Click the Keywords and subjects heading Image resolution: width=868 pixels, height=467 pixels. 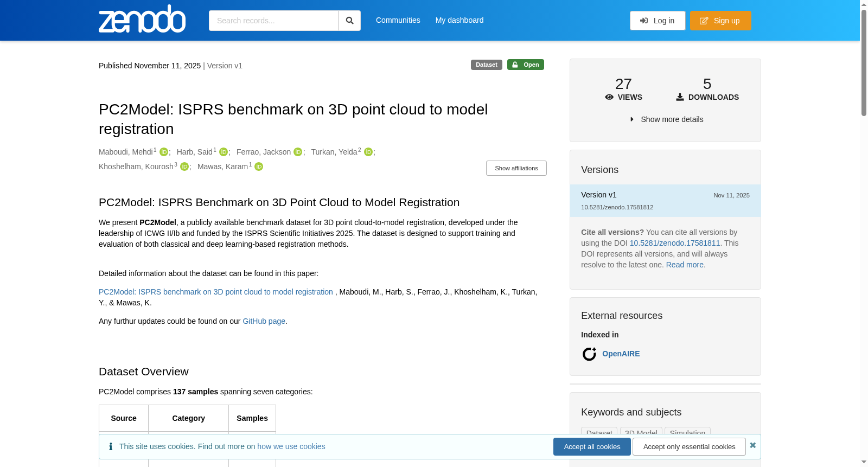pyautogui.click(x=631, y=412)
